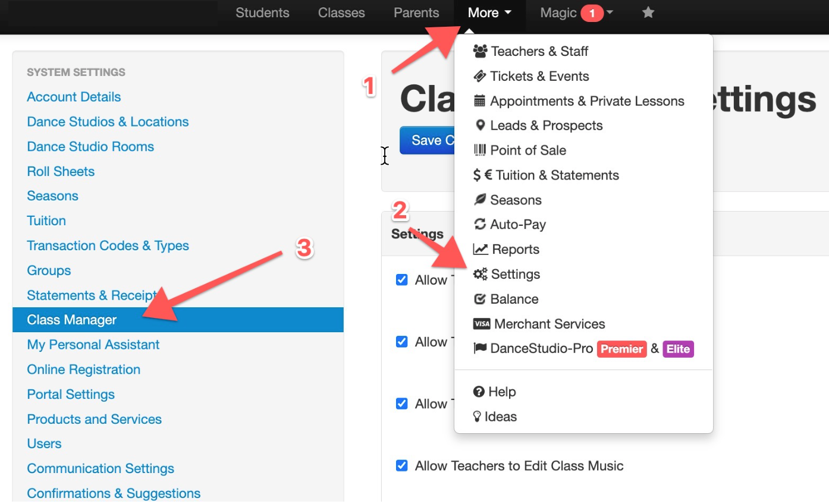829x504 pixels.
Task: Click the star favorites icon in navbar
Action: (x=648, y=12)
